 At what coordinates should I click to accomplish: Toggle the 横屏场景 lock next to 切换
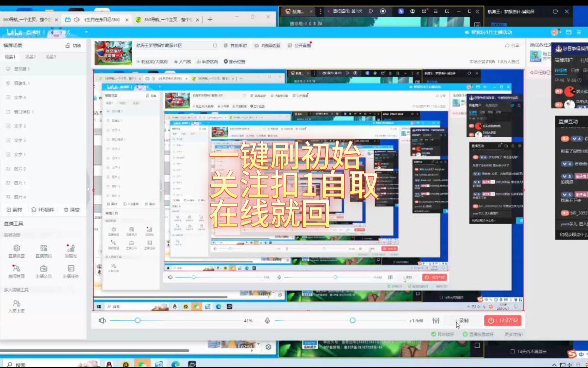pos(67,45)
